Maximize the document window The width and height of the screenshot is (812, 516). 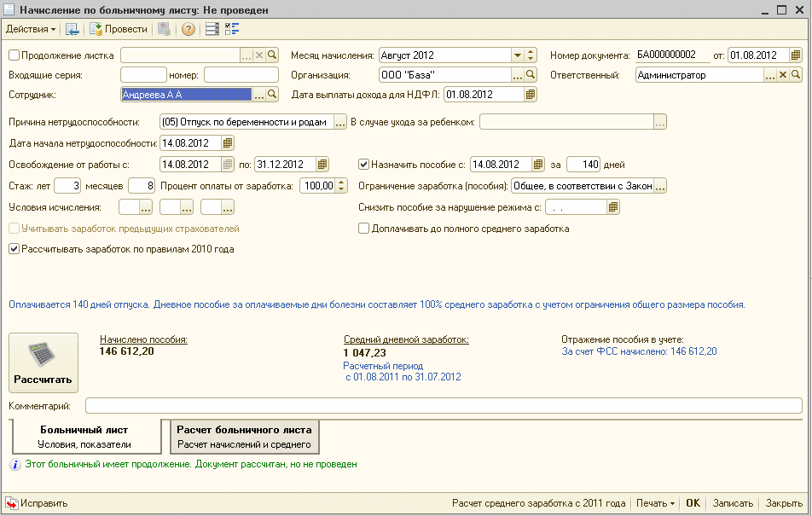781,10
